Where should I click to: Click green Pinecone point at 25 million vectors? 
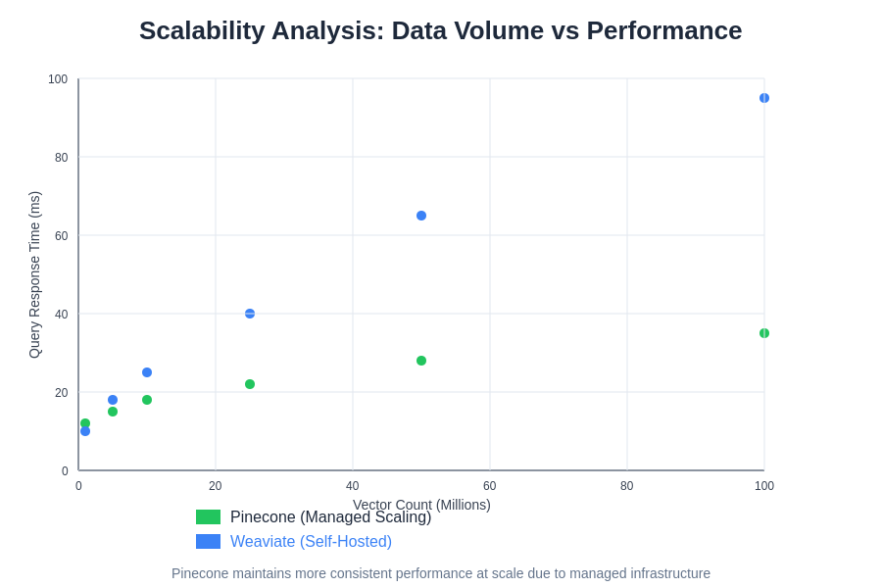[250, 384]
